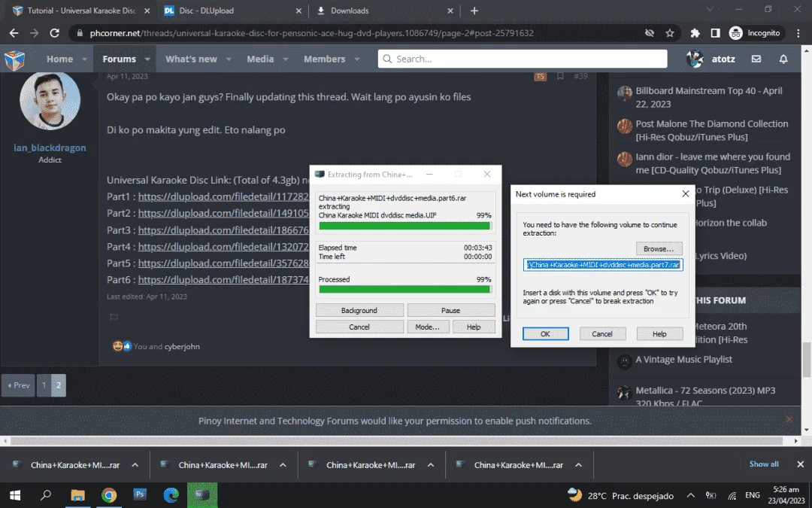Go to page 1 of thread
The image size is (812, 508).
[x=44, y=385]
